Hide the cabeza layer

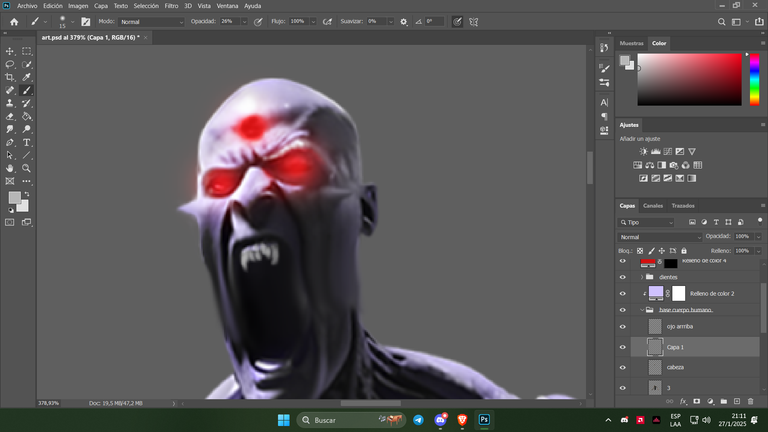tap(623, 367)
